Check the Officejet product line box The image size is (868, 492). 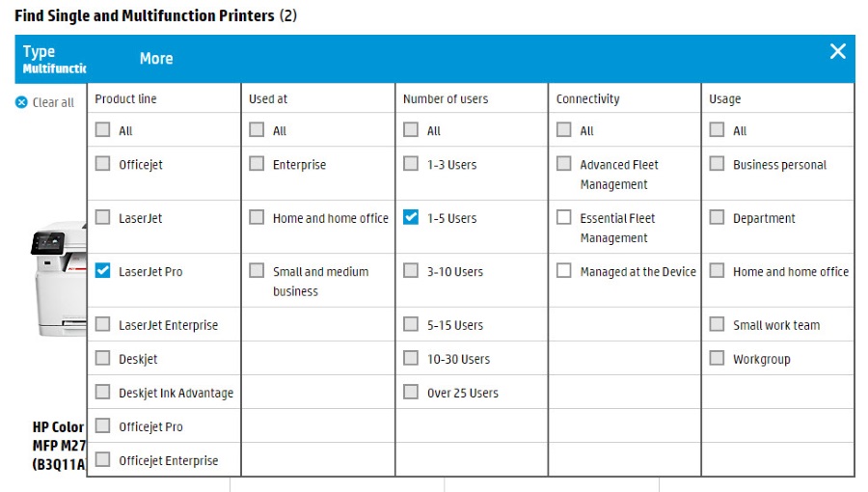(x=103, y=164)
